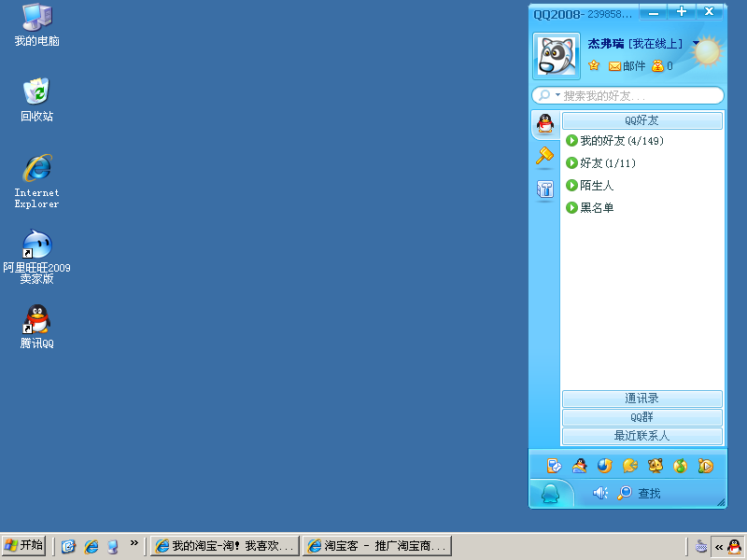Launch Internet Explorer from quick launch

(91, 546)
